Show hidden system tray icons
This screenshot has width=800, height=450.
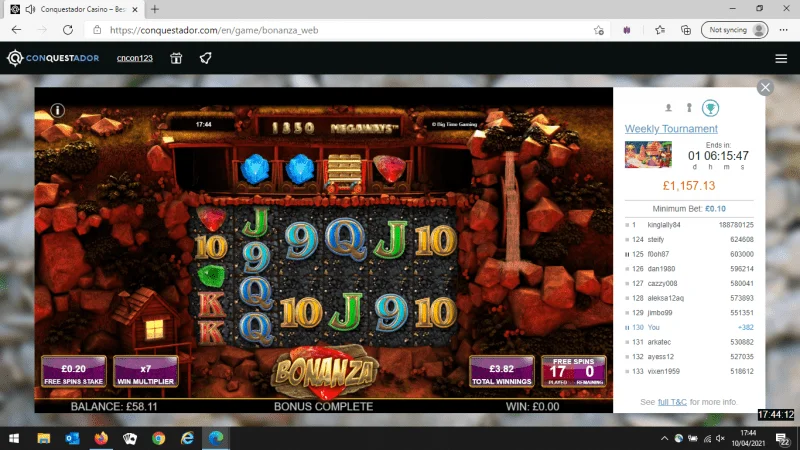(x=664, y=438)
